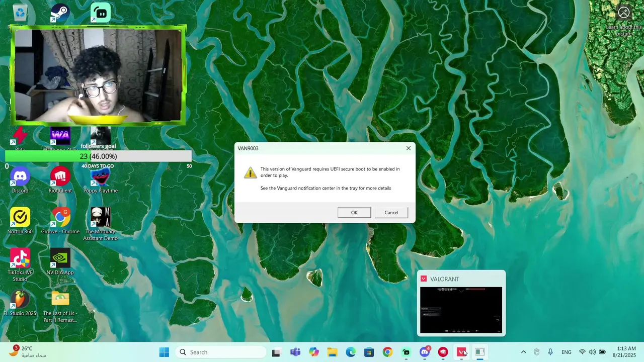
Task: Switch to Riot Client in the taskbar
Action: pos(443,352)
